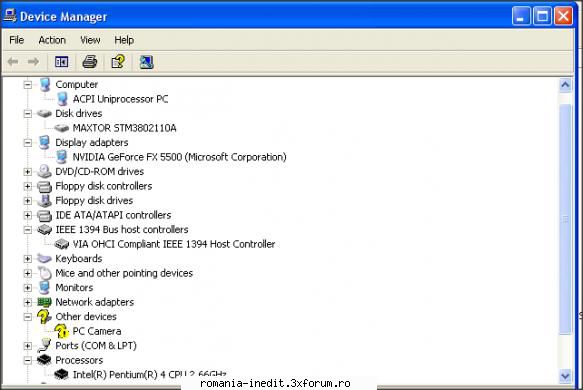
Task: Click the Ports (COM & LPT) icon
Action: tap(44, 345)
